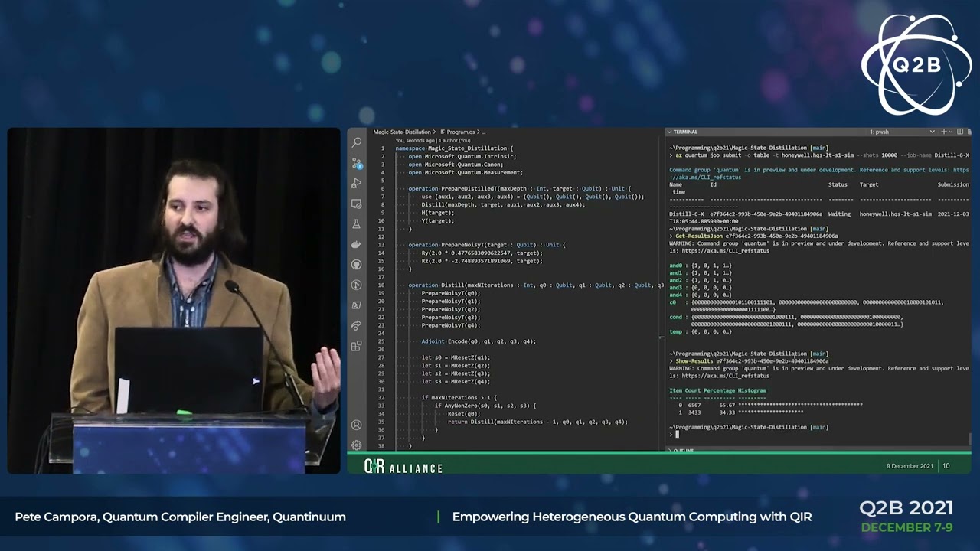Click 'operation PrepareDistilledT' declaration
The image size is (980, 551).
520,188
